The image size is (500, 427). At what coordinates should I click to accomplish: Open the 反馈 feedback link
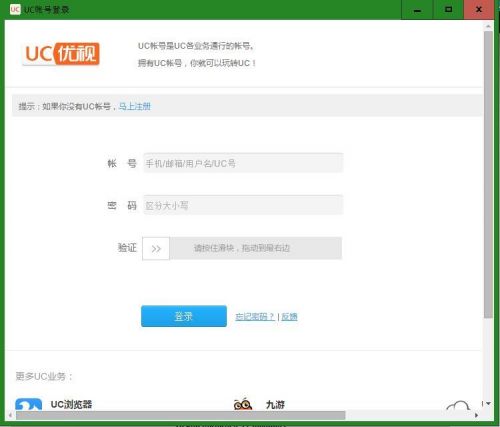coord(289,316)
